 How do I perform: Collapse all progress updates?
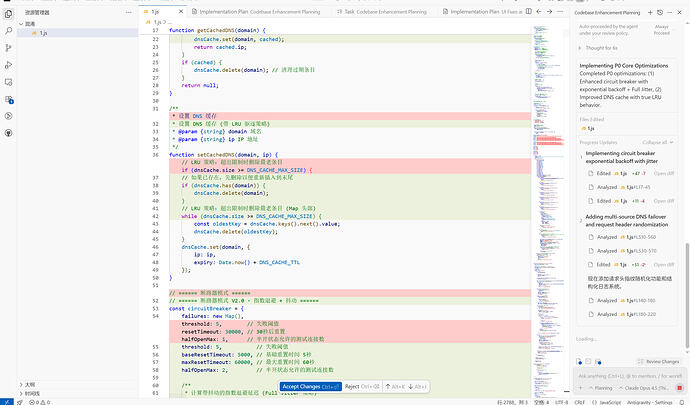pyautogui.click(x=657, y=142)
